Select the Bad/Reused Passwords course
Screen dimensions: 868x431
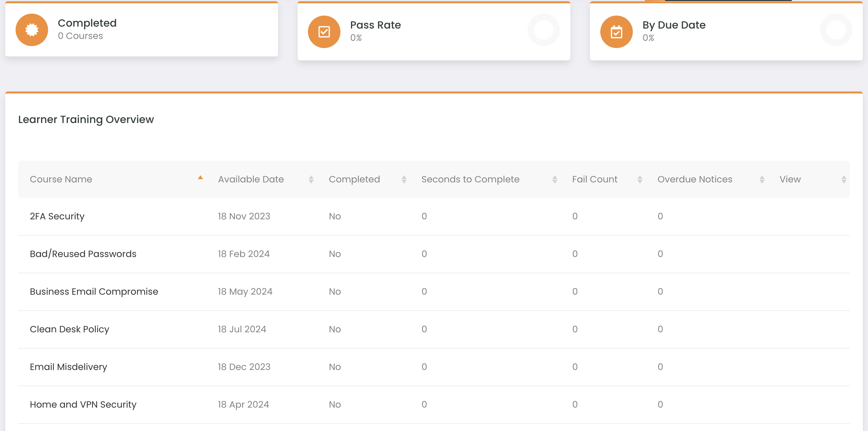click(x=83, y=254)
